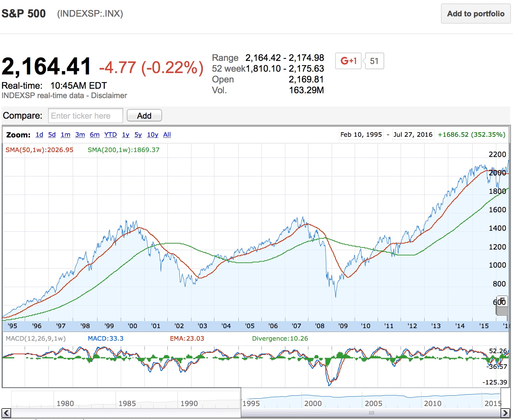Click the '15 label on chart axis

(x=484, y=326)
